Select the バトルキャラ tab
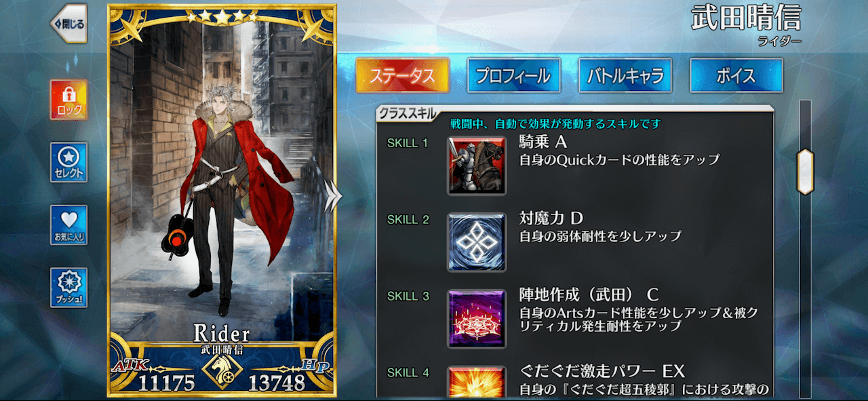Screen dimensions: 868x401 [x=625, y=75]
